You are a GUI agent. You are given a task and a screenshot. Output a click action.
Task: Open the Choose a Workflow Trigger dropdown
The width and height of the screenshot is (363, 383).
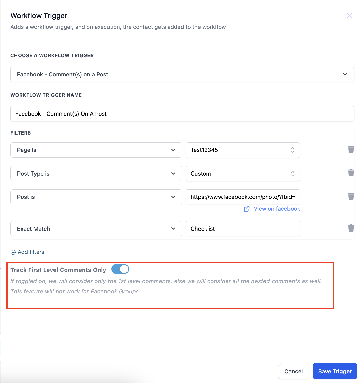(x=182, y=74)
